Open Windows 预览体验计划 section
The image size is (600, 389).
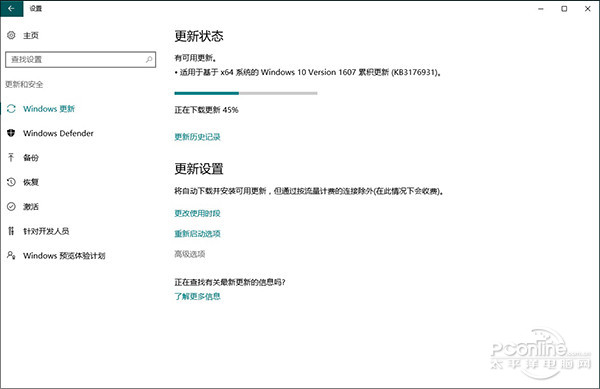click(x=64, y=256)
